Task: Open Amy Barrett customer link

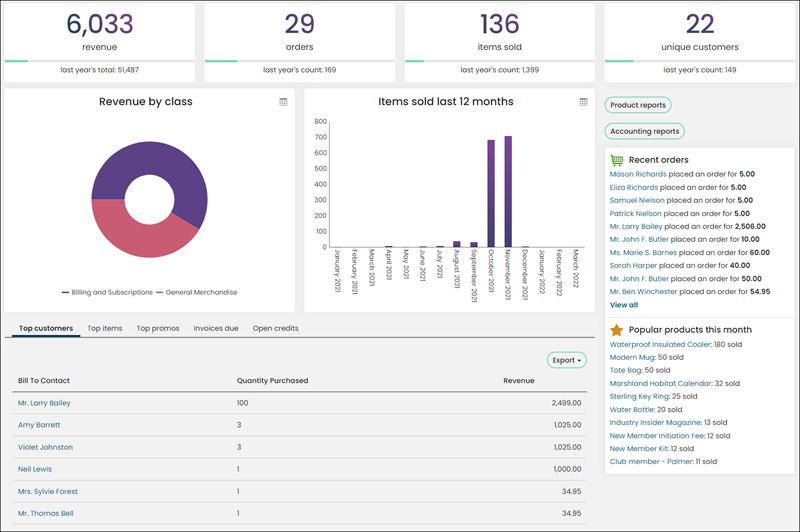Action: click(x=39, y=425)
